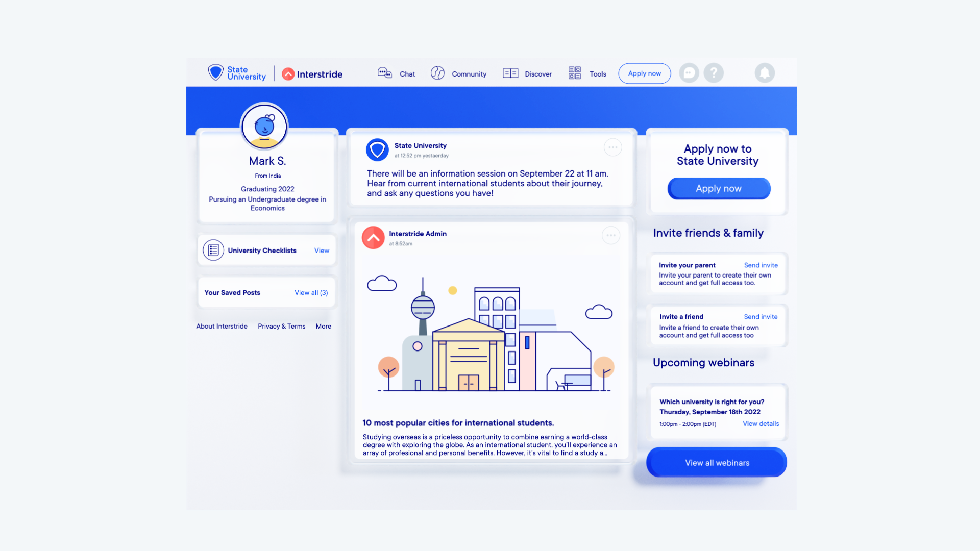The image size is (980, 551).
Task: Open the Discover book icon
Action: [510, 73]
